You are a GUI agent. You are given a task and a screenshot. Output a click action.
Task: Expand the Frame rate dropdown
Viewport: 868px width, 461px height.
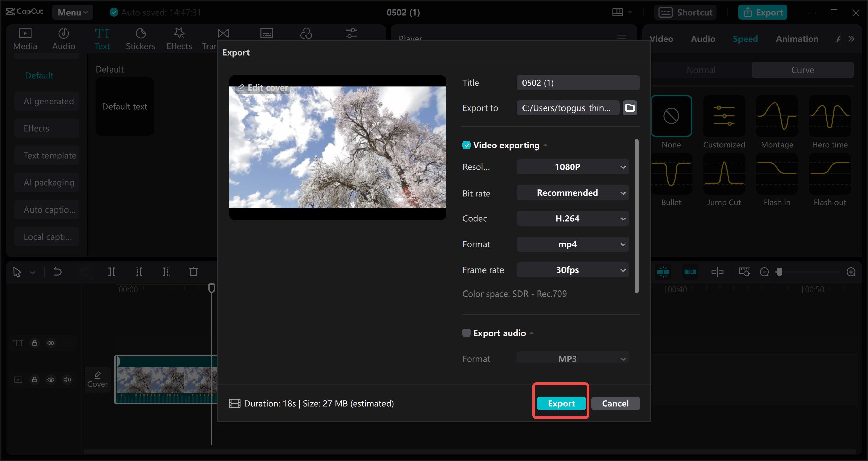(x=572, y=270)
